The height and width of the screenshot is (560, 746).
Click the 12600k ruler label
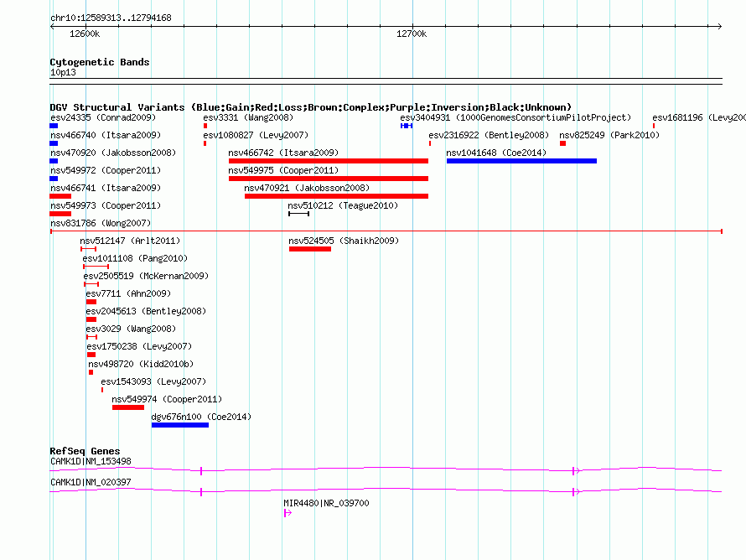point(85,34)
